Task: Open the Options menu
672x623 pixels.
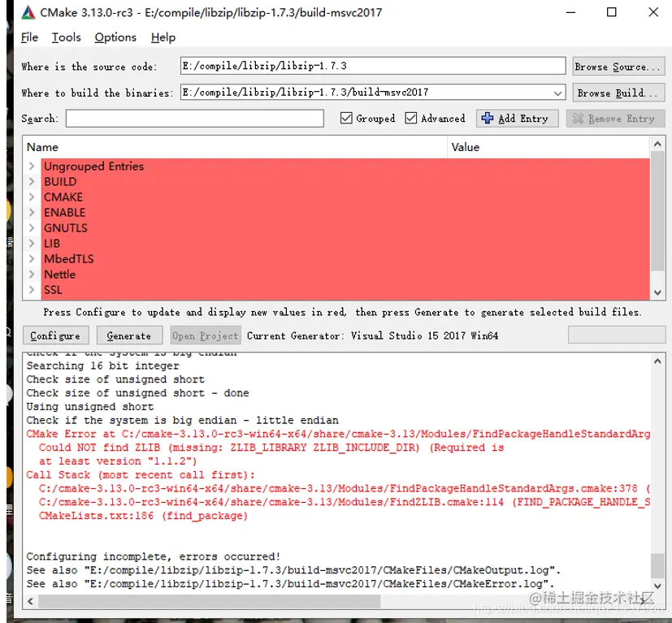Action: (115, 37)
